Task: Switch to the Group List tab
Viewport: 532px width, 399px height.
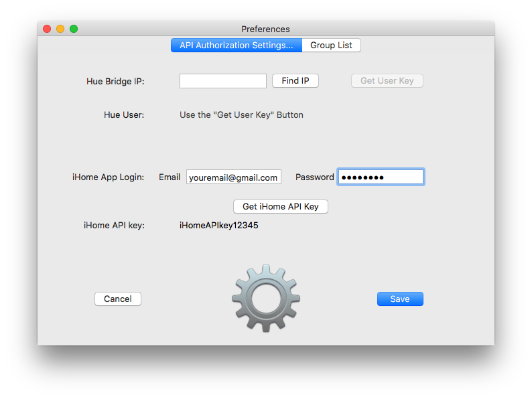Action: coord(331,45)
